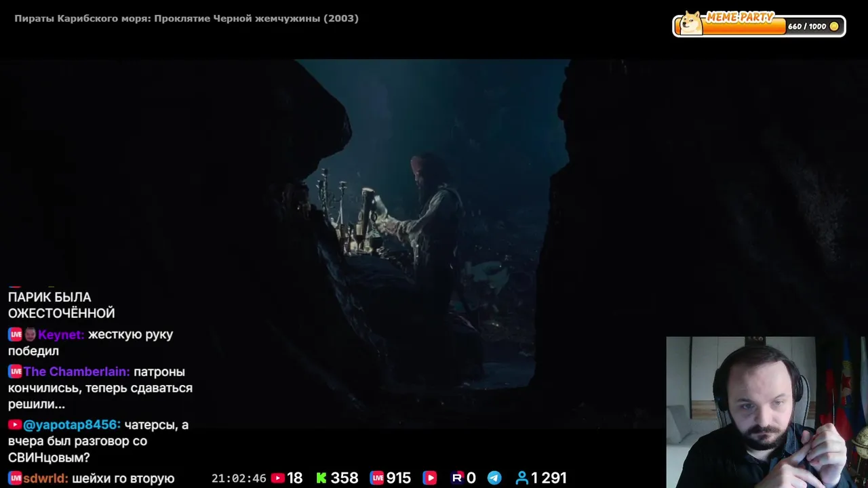Click the MEME PARTY title label
Screen dimensions: 868x488
coord(740,17)
